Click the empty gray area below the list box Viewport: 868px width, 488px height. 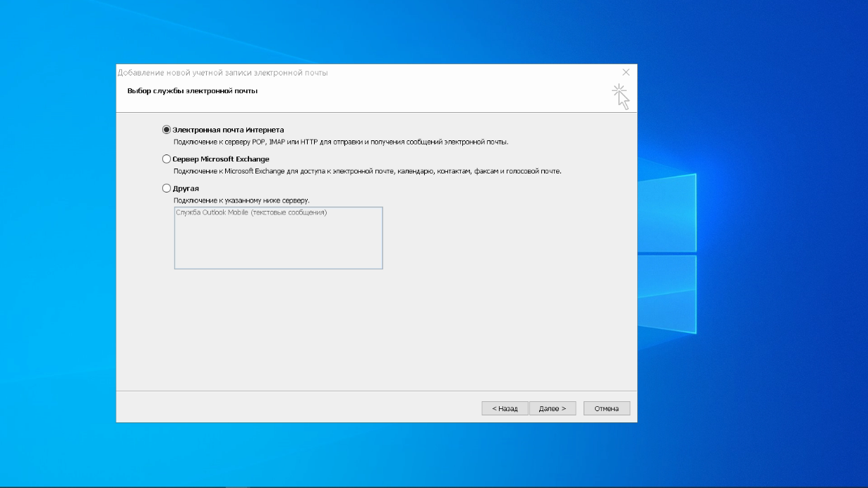[353, 331]
